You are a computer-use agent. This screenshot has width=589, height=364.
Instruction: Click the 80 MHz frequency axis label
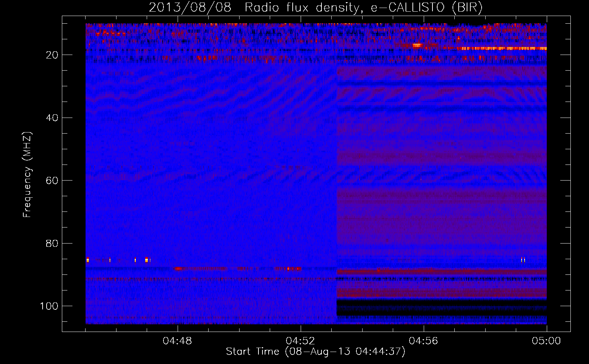click(52, 244)
